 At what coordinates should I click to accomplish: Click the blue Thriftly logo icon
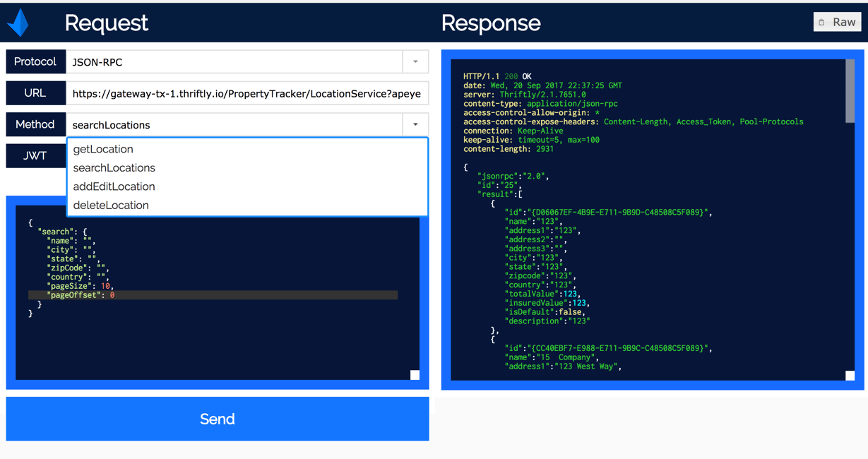pyautogui.click(x=18, y=23)
